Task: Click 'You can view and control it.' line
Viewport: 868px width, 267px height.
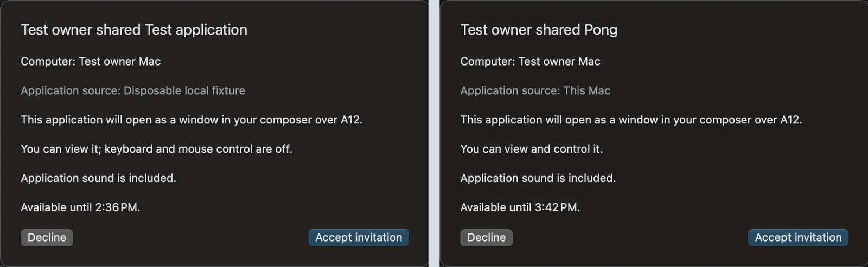Action: click(x=532, y=149)
